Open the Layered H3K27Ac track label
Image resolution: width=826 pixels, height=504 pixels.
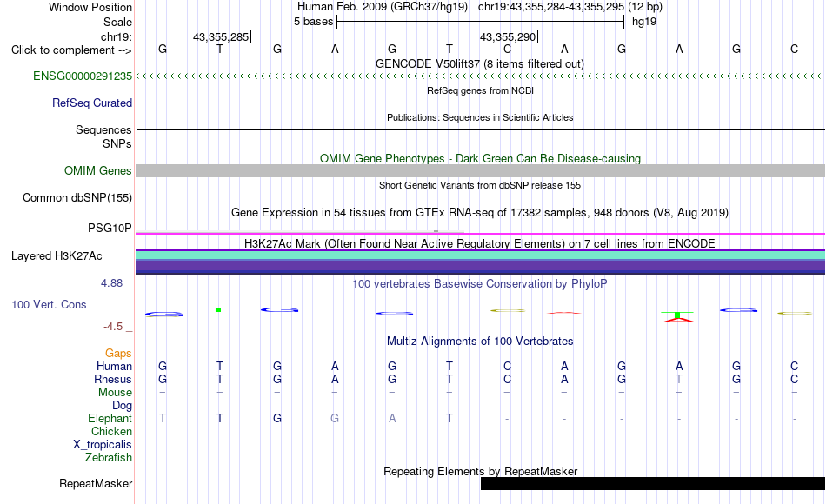click(x=57, y=256)
